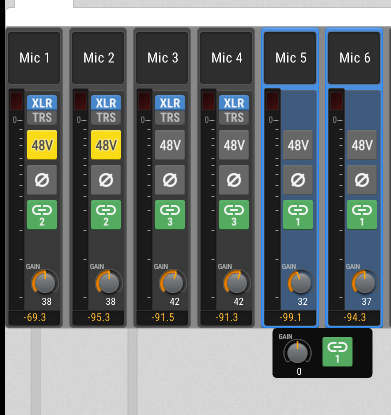Click Mic 5 peak level -99.1
The width and height of the screenshot is (391, 415).
coord(290,317)
